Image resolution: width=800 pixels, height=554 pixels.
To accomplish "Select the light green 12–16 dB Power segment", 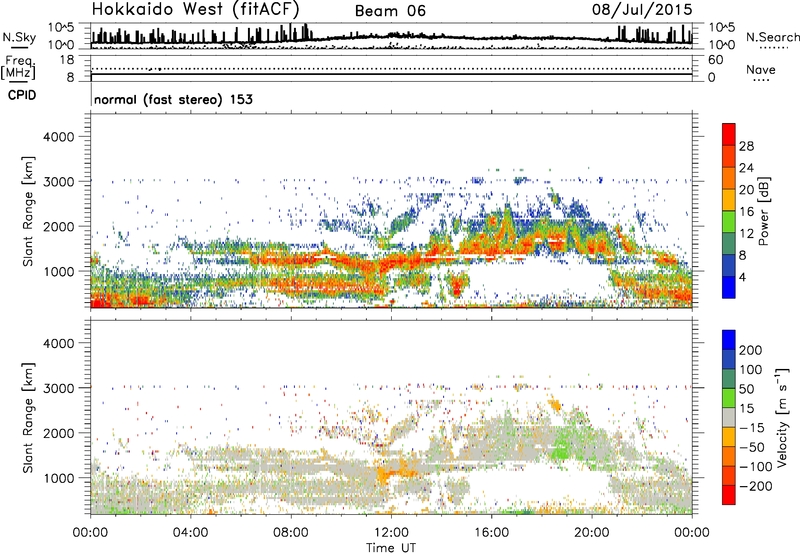I will coord(729,221).
